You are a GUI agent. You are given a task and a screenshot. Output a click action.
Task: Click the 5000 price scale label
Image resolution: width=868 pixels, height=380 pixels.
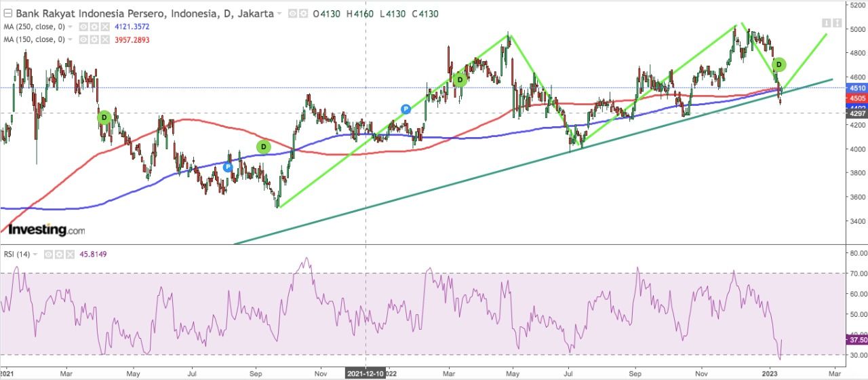coord(858,29)
